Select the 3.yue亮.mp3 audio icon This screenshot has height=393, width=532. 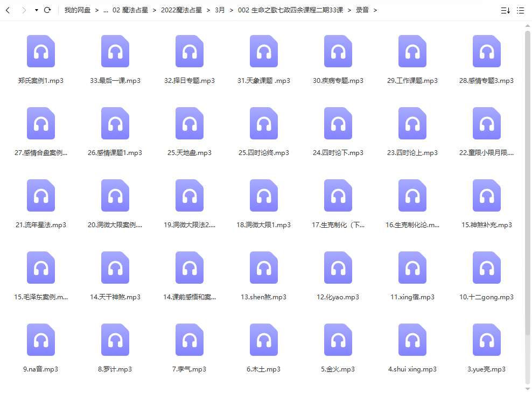pos(487,340)
